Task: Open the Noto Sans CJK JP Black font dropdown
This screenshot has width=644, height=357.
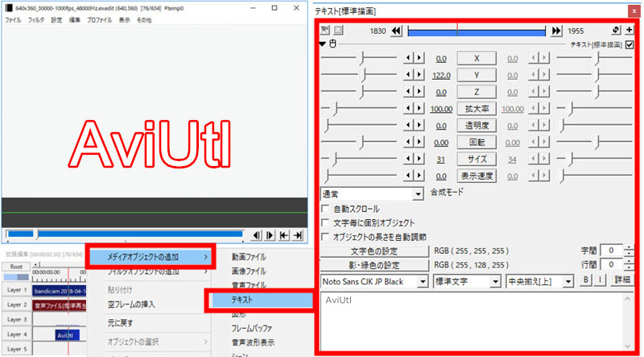Action: (374, 281)
